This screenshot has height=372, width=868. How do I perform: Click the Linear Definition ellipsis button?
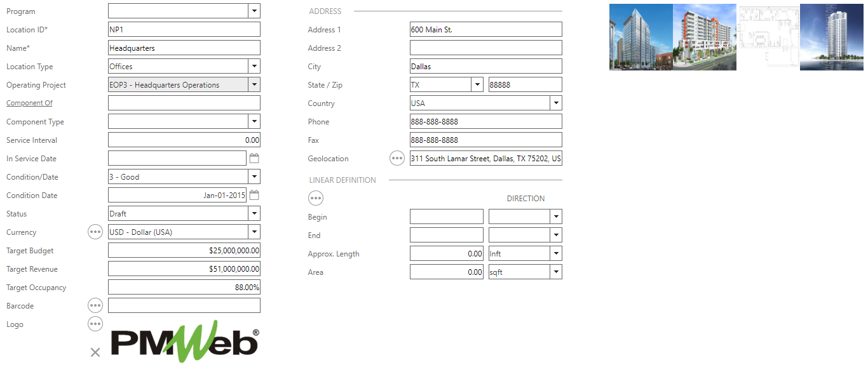pyautogui.click(x=316, y=199)
